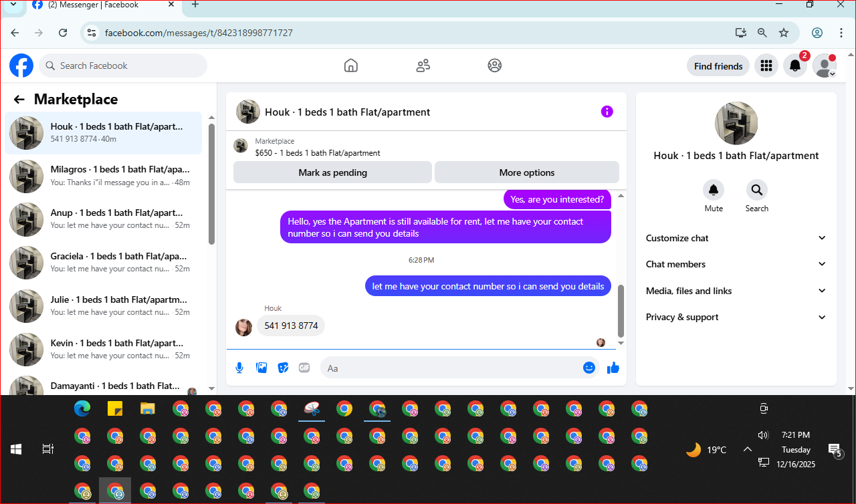856x504 pixels.
Task: Open the Groups icon in top navigation
Action: pyautogui.click(x=495, y=66)
